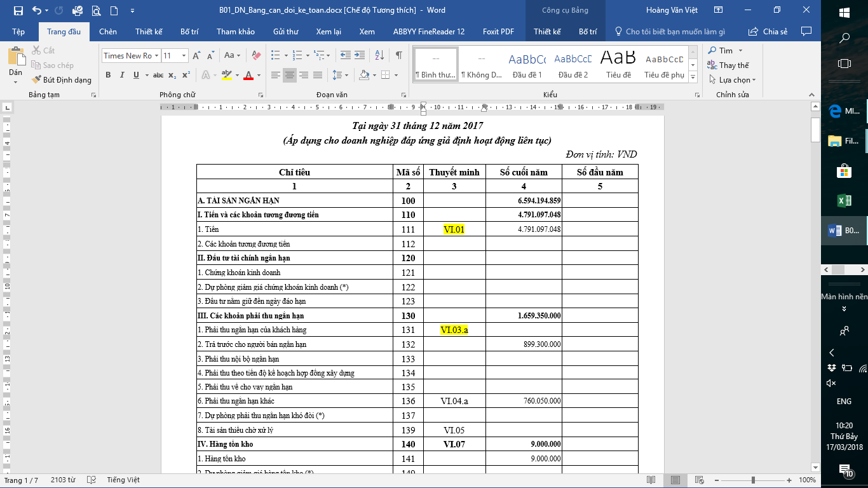Screen dimensions: 868x488
Task: Apply the Tiêu đề title style
Action: pyautogui.click(x=618, y=64)
